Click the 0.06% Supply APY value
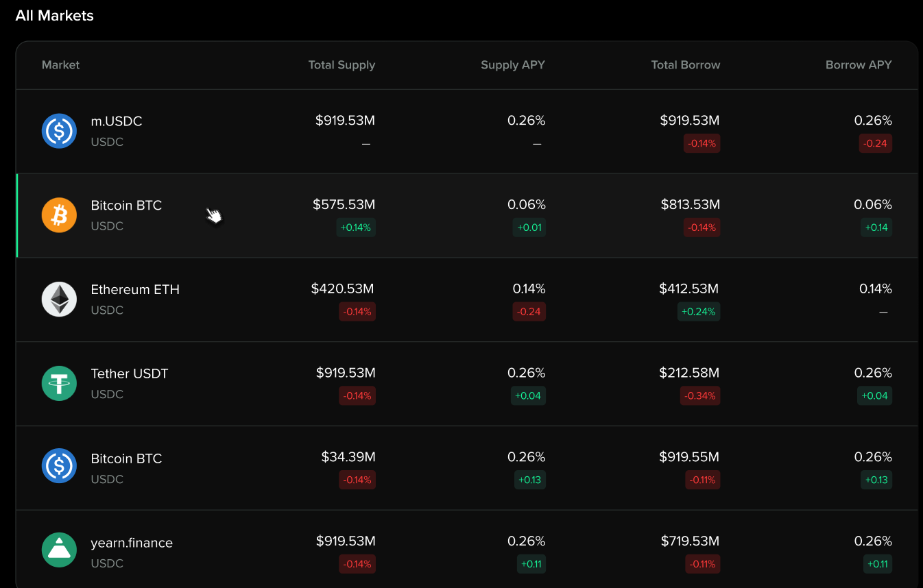The image size is (923, 588). 527,205
